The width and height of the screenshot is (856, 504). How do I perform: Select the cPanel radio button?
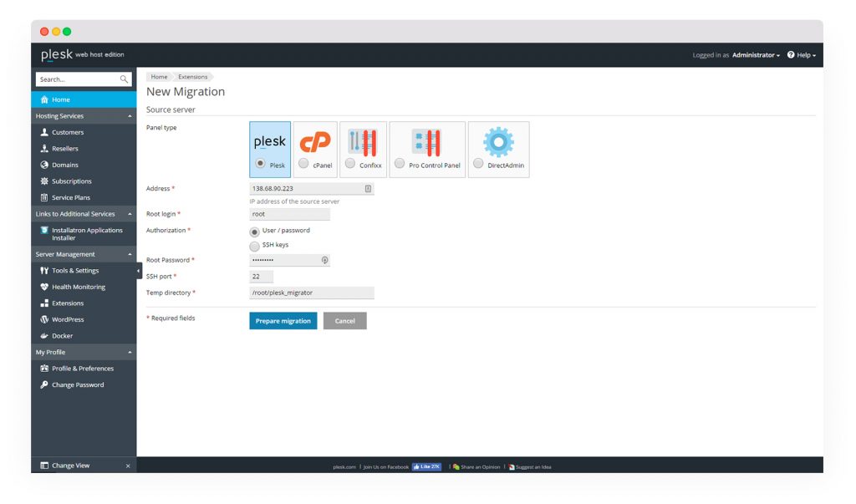303,163
